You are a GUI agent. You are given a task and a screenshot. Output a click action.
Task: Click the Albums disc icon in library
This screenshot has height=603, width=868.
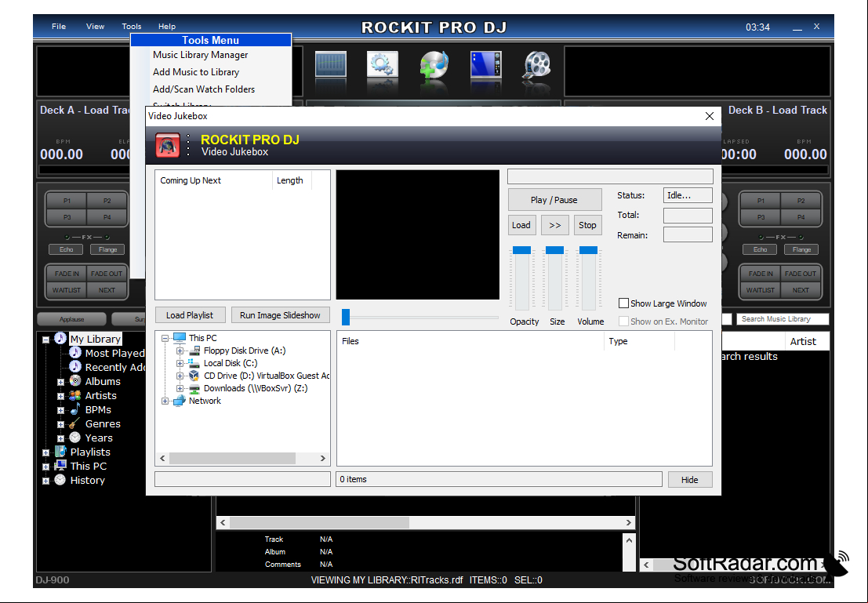[75, 381]
